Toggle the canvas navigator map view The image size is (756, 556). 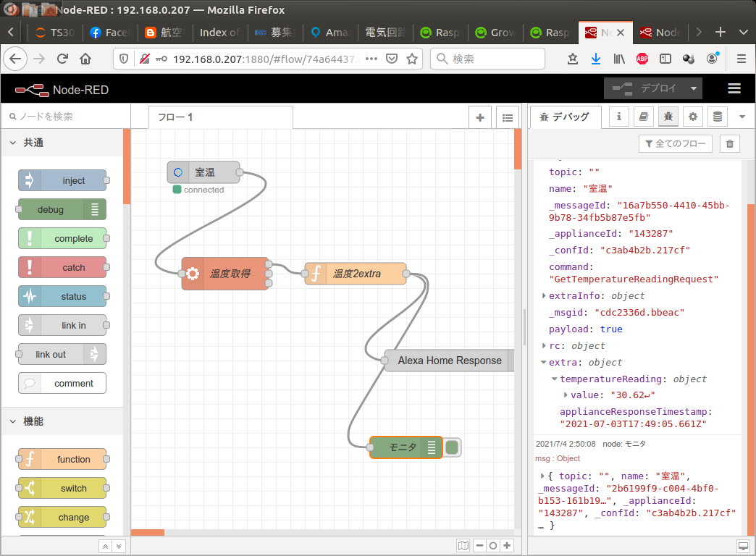[x=463, y=545]
